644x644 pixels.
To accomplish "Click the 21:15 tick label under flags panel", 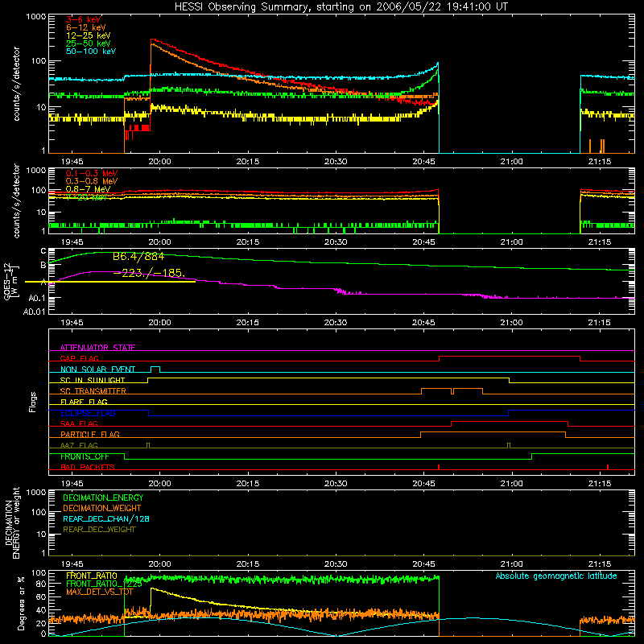I will click(x=600, y=484).
